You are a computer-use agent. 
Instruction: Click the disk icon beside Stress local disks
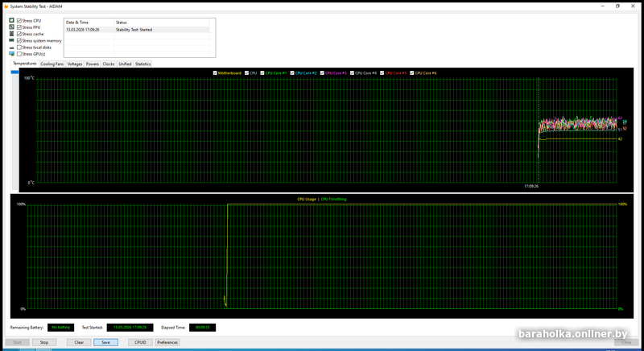point(11,47)
